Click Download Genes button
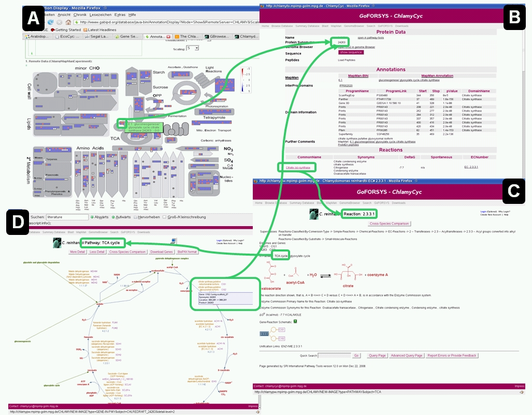532x415 pixels. (x=162, y=252)
